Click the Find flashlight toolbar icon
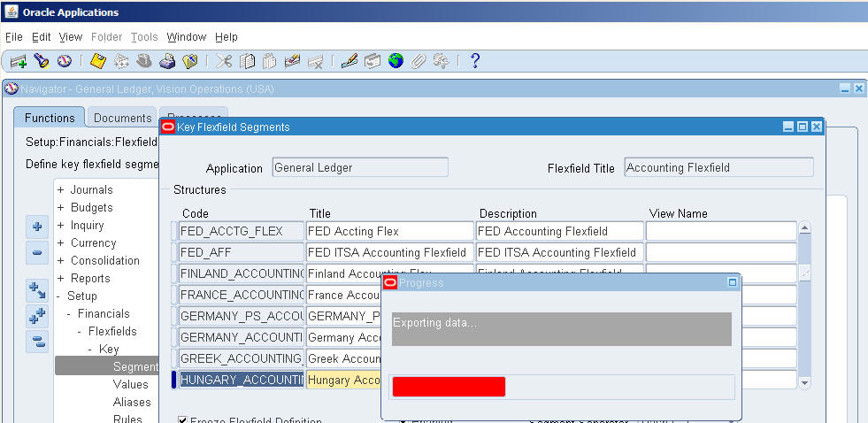The image size is (868, 423). tap(42, 61)
